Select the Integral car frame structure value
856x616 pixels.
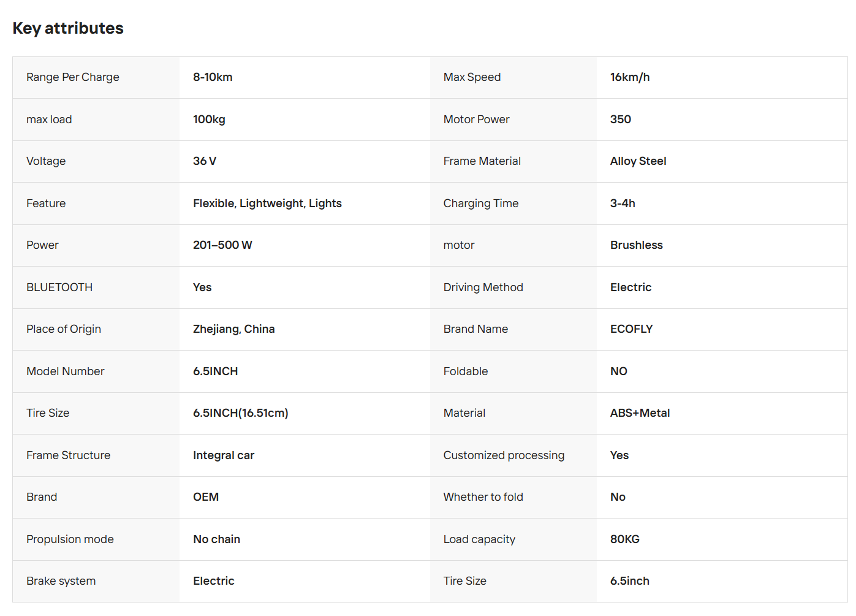(224, 455)
